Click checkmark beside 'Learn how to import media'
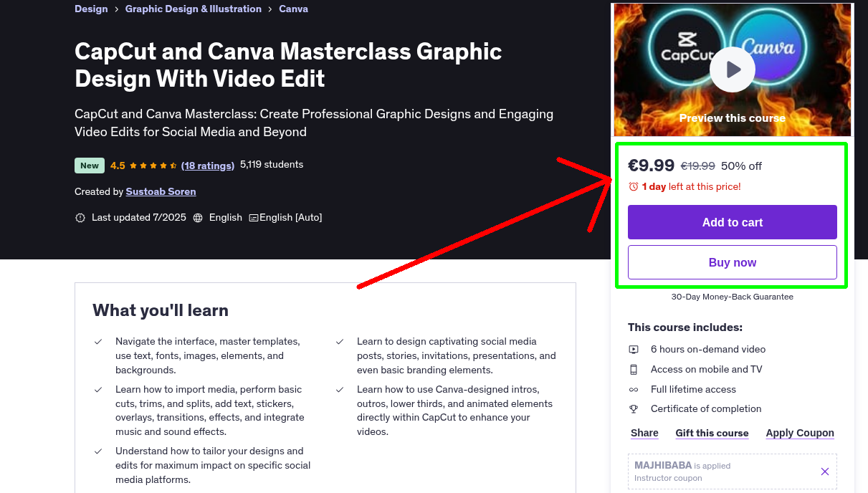Viewport: 868px width, 493px height. click(x=98, y=390)
